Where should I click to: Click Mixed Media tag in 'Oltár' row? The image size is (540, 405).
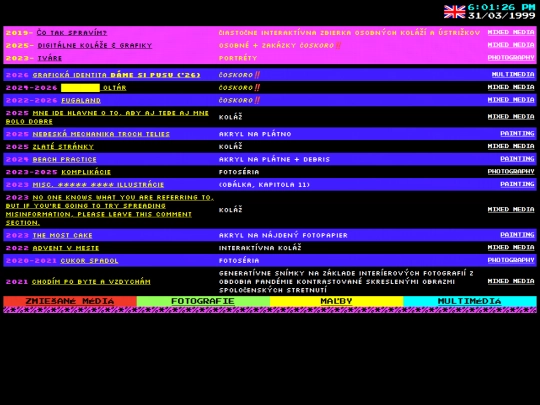coord(511,87)
